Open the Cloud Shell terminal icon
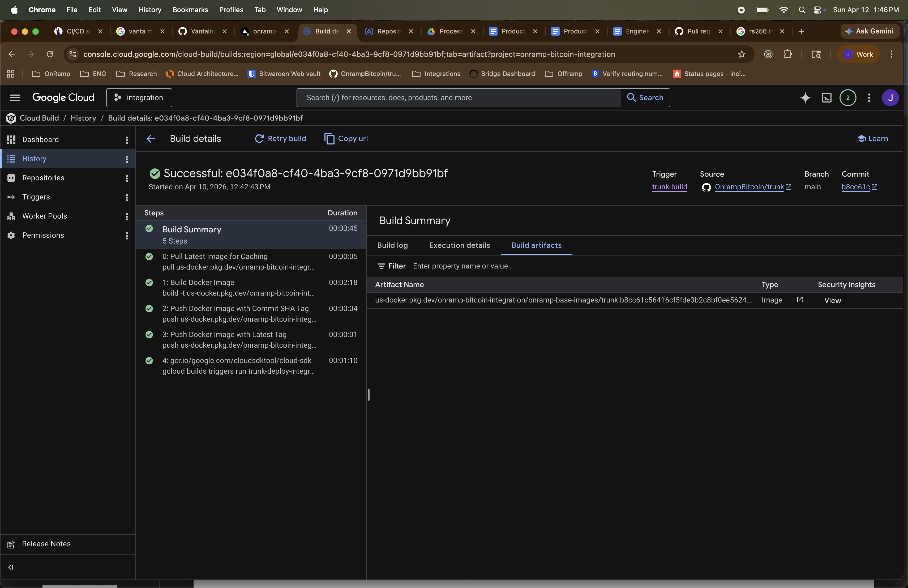 (826, 98)
